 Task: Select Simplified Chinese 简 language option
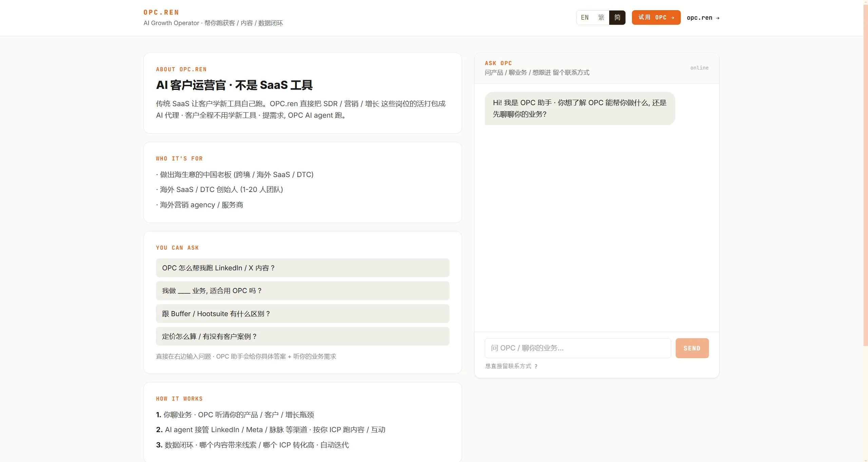pos(617,18)
